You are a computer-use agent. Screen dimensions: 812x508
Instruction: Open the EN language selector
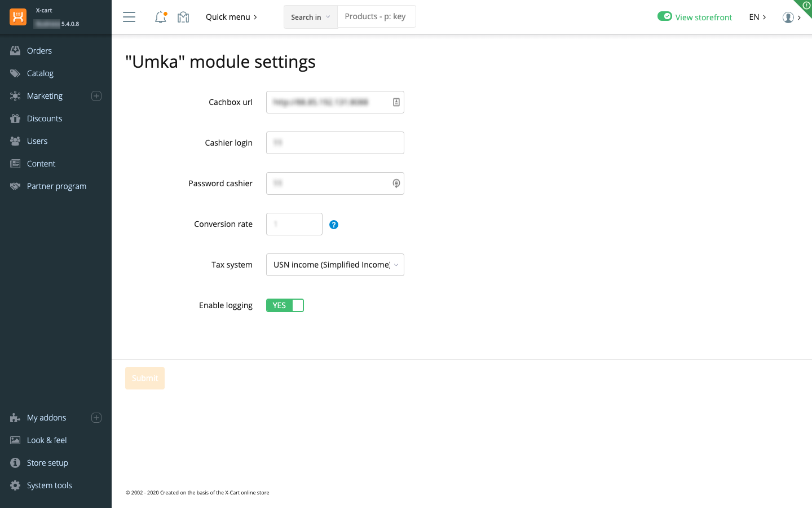point(757,17)
